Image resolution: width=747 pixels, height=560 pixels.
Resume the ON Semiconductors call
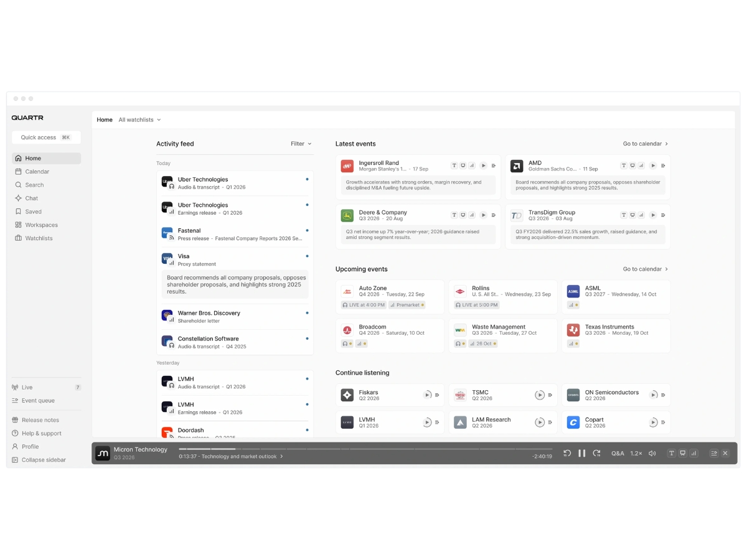(653, 395)
